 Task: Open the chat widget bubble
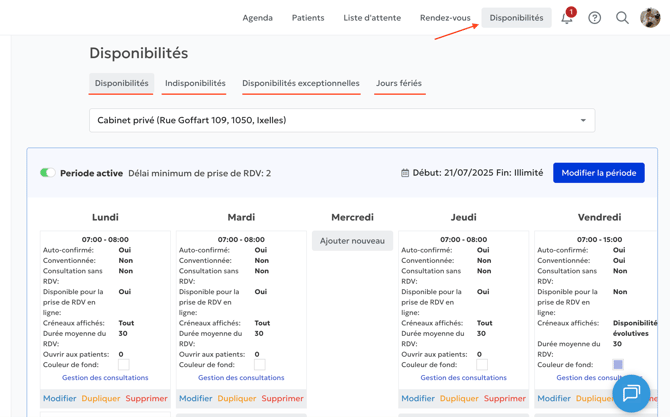click(x=630, y=394)
